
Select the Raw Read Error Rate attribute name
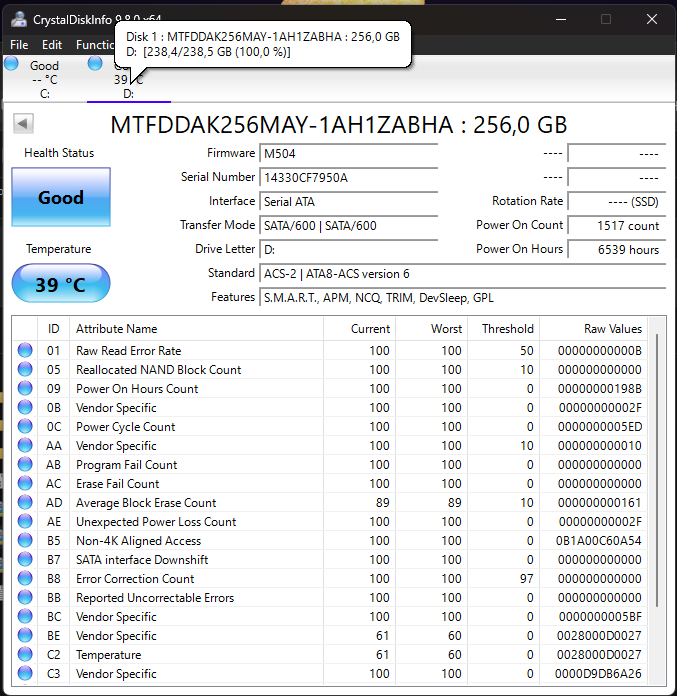click(129, 351)
